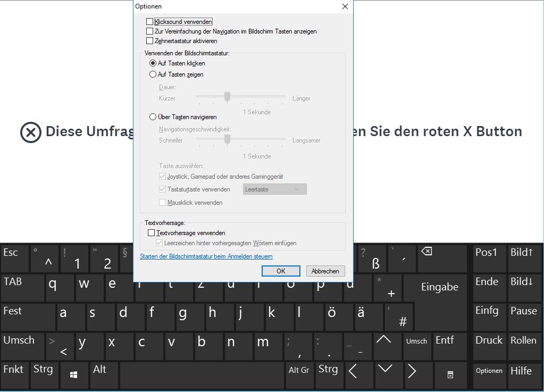Close the Optionen dialog with X
Screen dimensions: 544x392
pos(345,6)
